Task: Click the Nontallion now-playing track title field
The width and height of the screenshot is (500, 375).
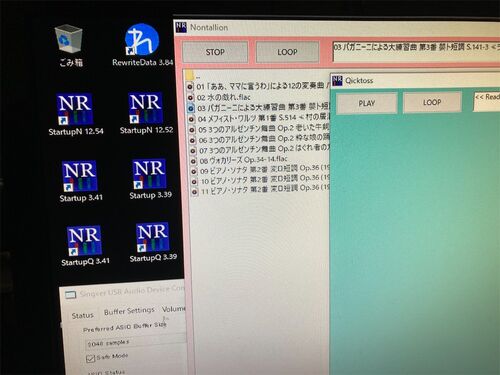Action: [x=416, y=51]
